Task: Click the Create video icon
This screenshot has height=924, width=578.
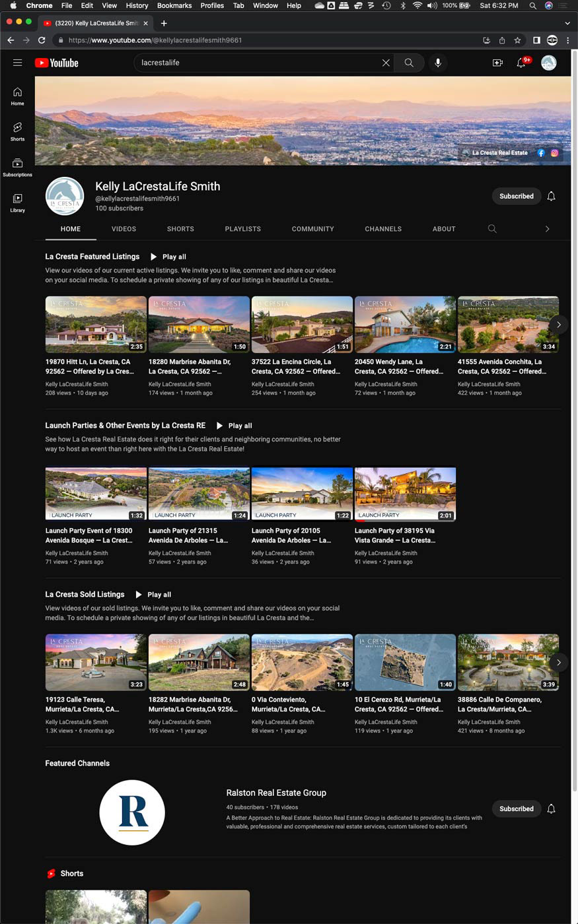Action: click(497, 63)
